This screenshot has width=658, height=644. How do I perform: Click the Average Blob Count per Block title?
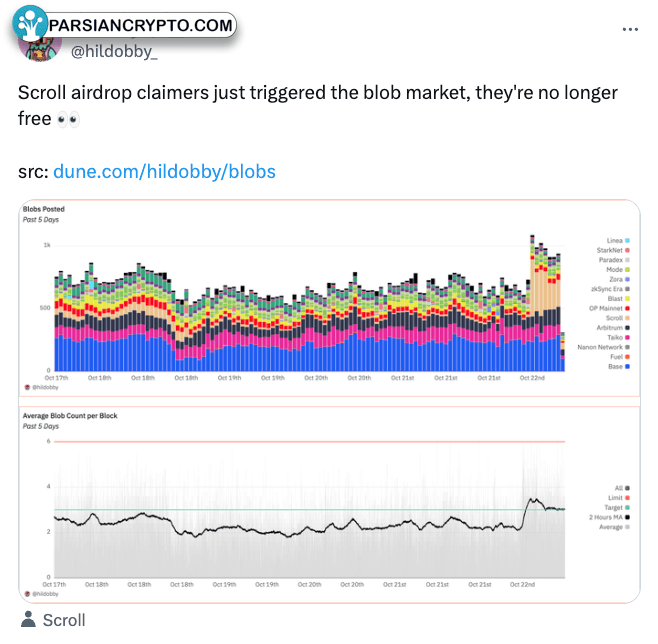tap(70, 416)
